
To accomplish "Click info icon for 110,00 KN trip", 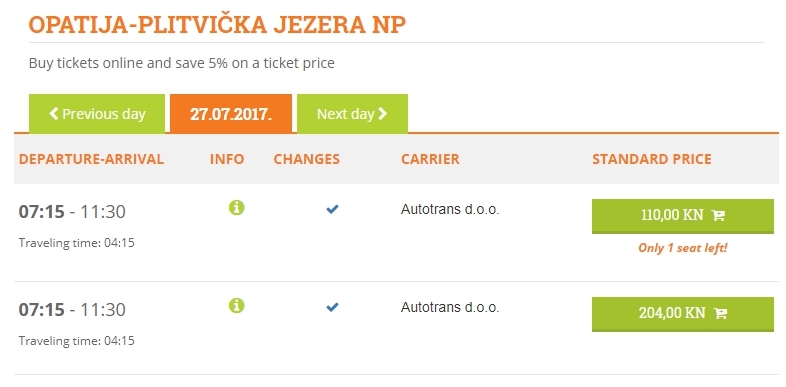I will [x=237, y=207].
